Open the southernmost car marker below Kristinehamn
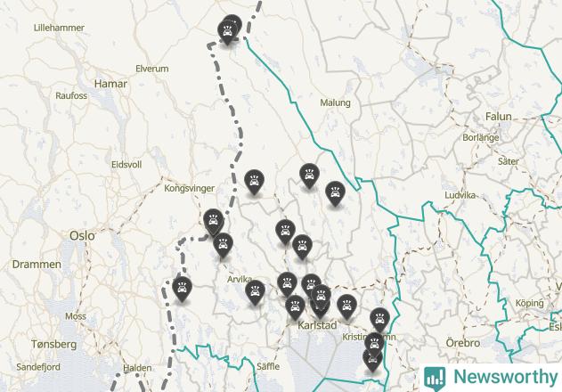The width and height of the screenshot is (562, 392). (x=372, y=360)
